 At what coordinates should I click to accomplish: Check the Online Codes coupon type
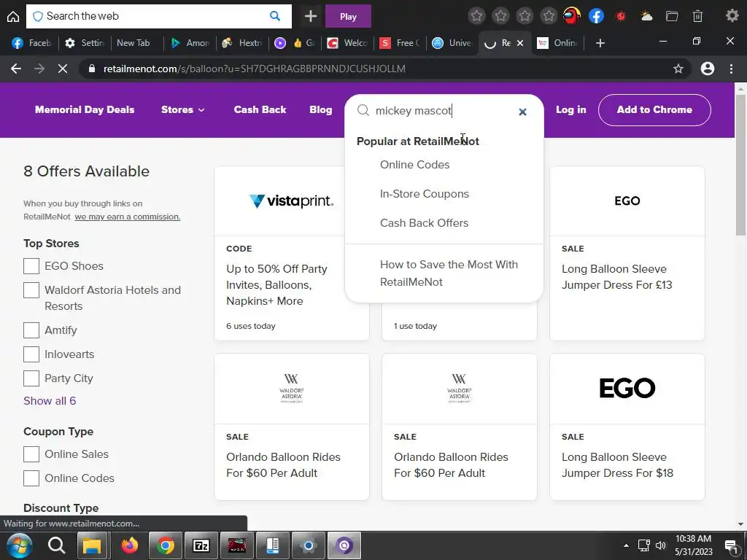click(31, 478)
